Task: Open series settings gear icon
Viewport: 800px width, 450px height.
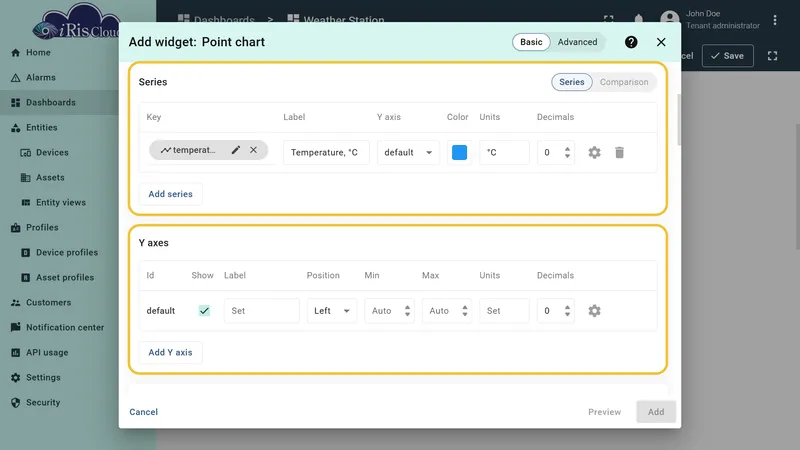Action: point(594,153)
